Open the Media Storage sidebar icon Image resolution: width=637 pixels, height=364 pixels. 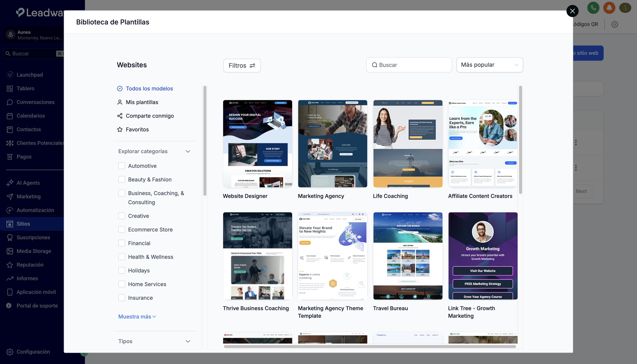click(10, 251)
